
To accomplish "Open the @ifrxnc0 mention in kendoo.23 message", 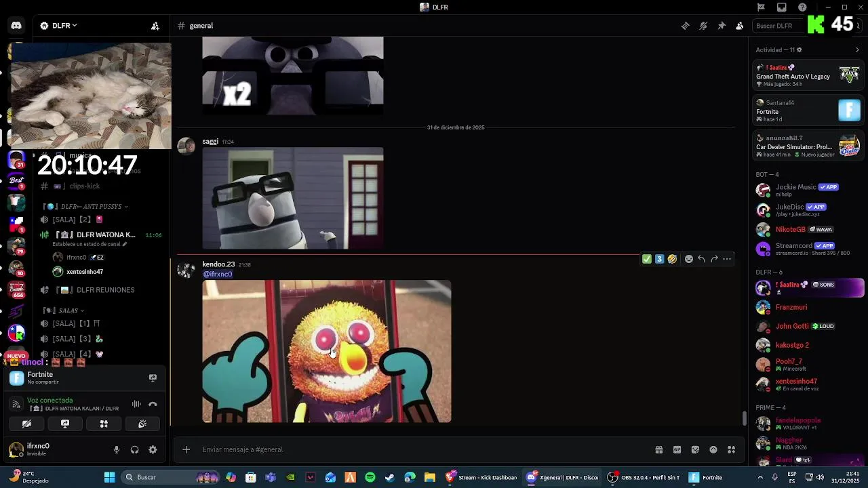I will [x=218, y=274].
